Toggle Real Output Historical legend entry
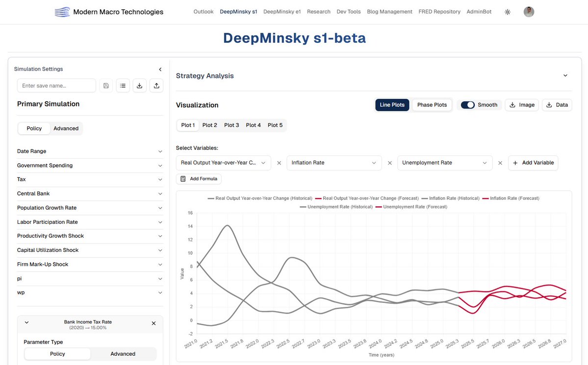 (x=260, y=198)
